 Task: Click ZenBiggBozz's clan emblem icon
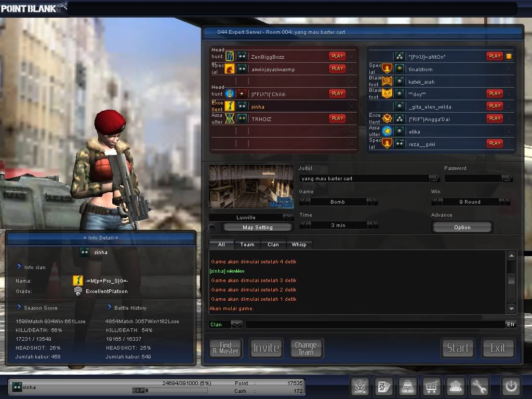[230, 56]
